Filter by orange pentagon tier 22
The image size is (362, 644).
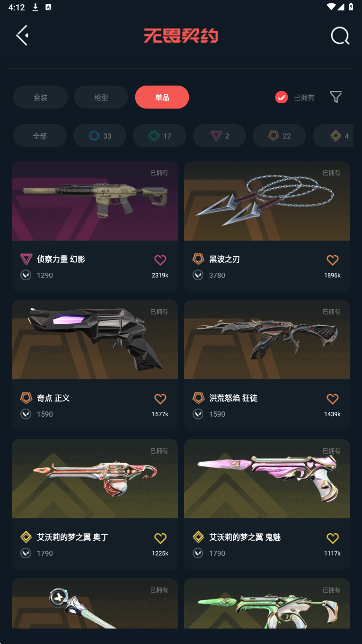coord(279,136)
